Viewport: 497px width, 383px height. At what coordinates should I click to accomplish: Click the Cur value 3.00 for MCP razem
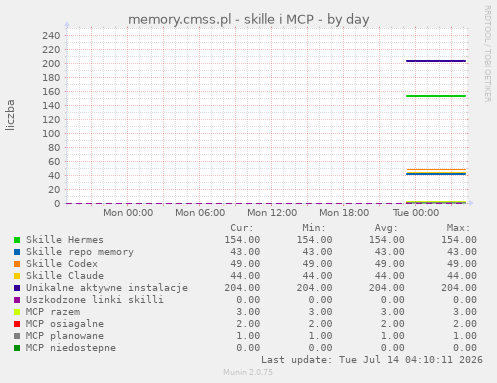[248, 312]
